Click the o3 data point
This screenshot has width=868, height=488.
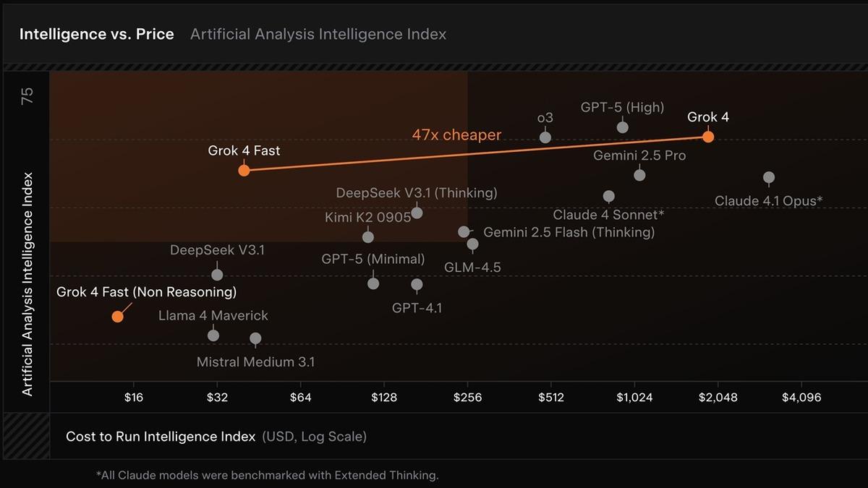[545, 137]
